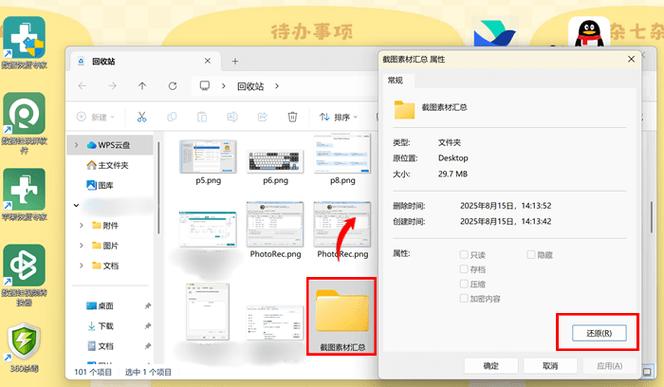The width and height of the screenshot is (664, 387).
Task: Open the green R-circle desktop shortcut
Action: coord(24,113)
